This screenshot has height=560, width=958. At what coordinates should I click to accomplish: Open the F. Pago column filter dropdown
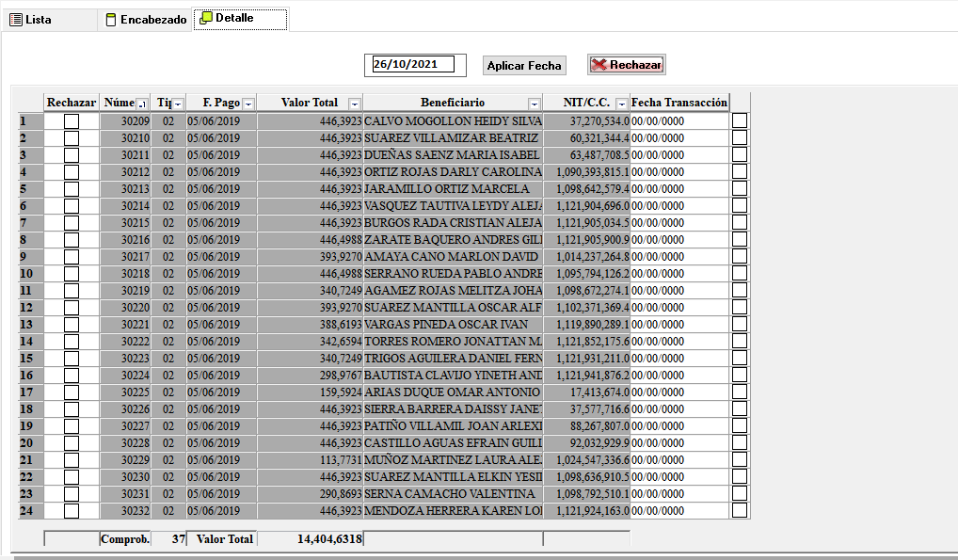click(x=248, y=104)
